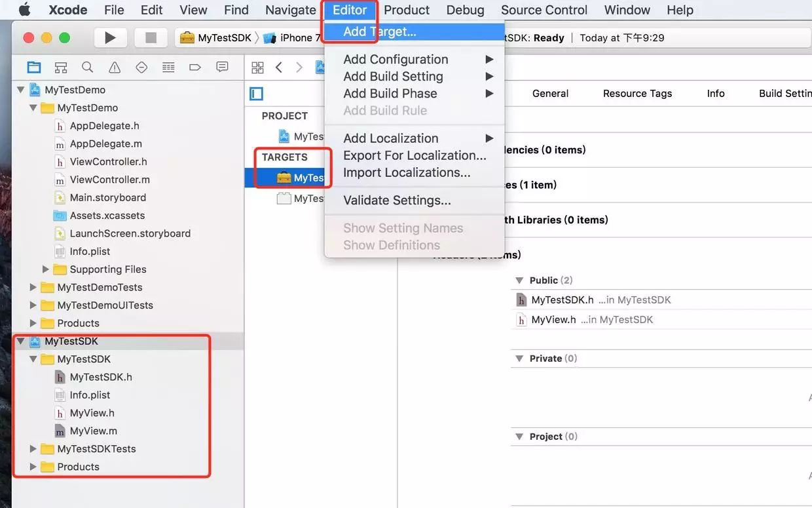Go forward with the right chevron
The height and width of the screenshot is (508, 812).
(299, 67)
